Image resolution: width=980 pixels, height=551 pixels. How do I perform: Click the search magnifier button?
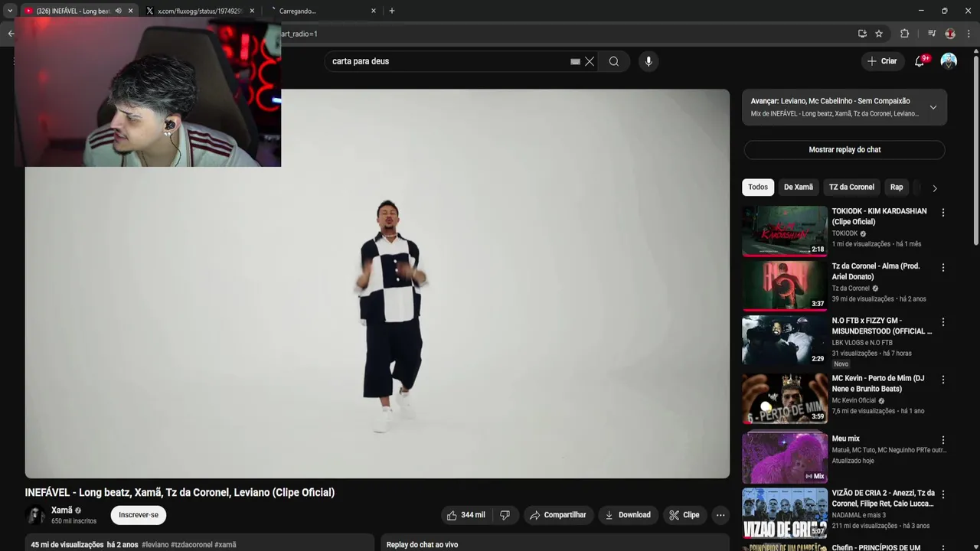614,61
